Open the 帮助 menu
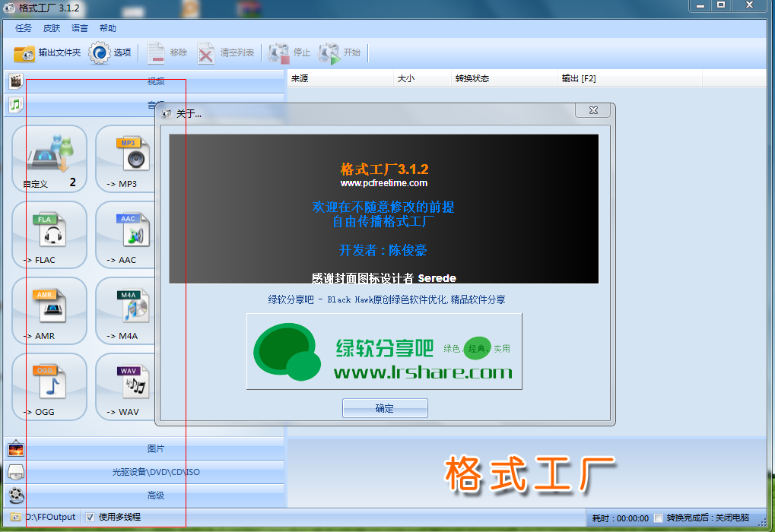The width and height of the screenshot is (775, 532). pyautogui.click(x=108, y=28)
